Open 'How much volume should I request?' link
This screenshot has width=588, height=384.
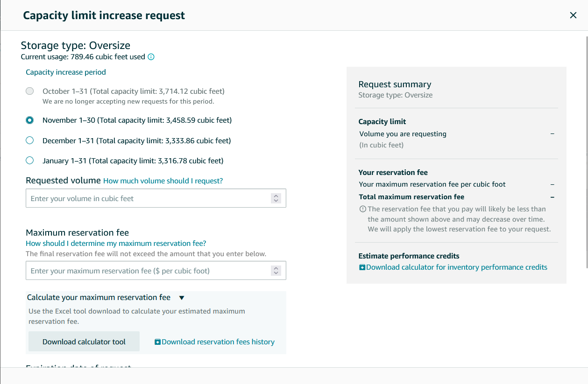[163, 181]
